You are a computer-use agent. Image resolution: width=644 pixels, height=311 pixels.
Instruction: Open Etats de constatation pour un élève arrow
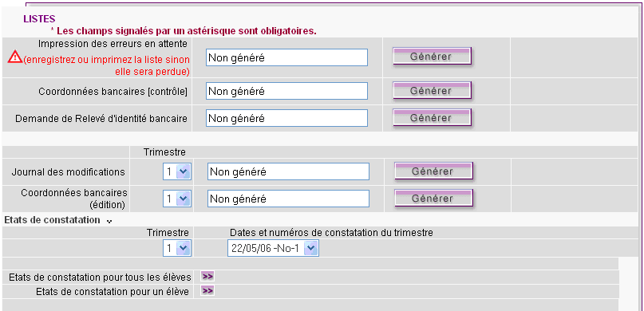point(207,291)
